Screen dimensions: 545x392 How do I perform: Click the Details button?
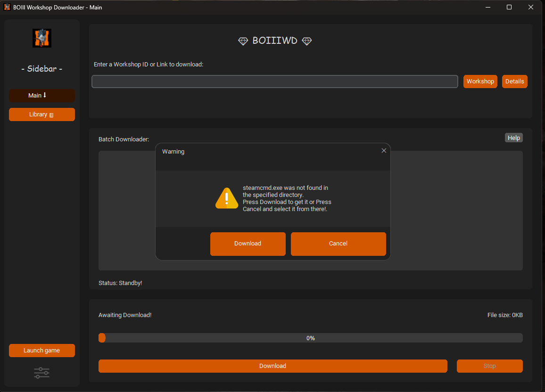tap(514, 82)
